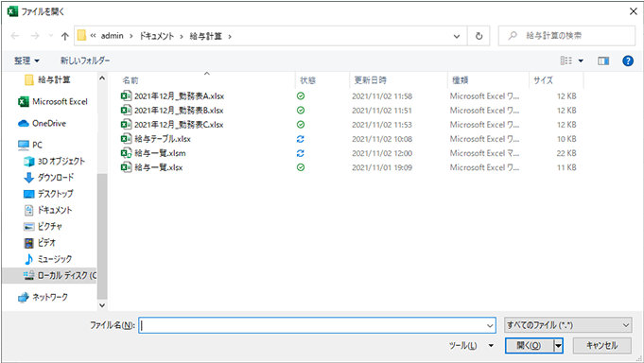Screen dimensions: 644x363
Task: Open the すべてのファイル file type dropdown
Action: 568,325
